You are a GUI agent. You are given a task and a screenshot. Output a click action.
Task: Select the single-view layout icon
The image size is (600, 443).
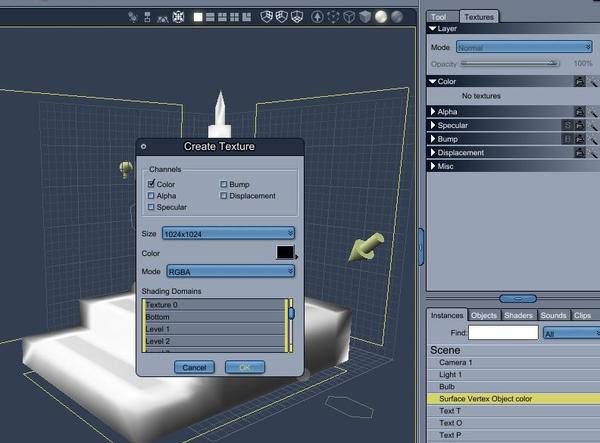[x=198, y=17]
